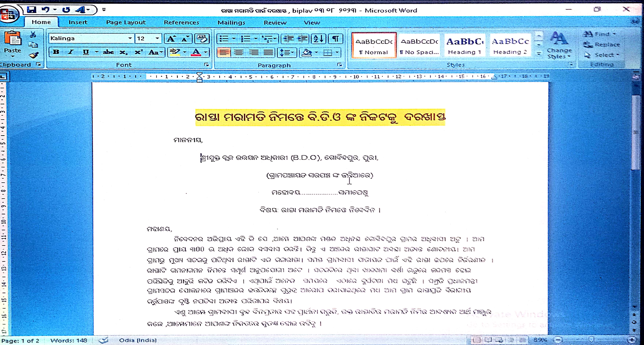This screenshot has width=644, height=345.
Task: Click the Subscript icon
Action: coord(123,52)
